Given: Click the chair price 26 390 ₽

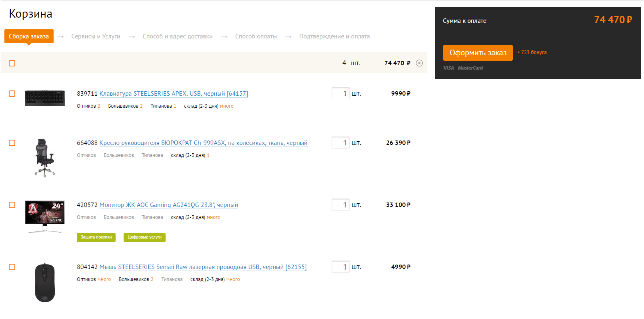Looking at the screenshot, I should 398,143.
